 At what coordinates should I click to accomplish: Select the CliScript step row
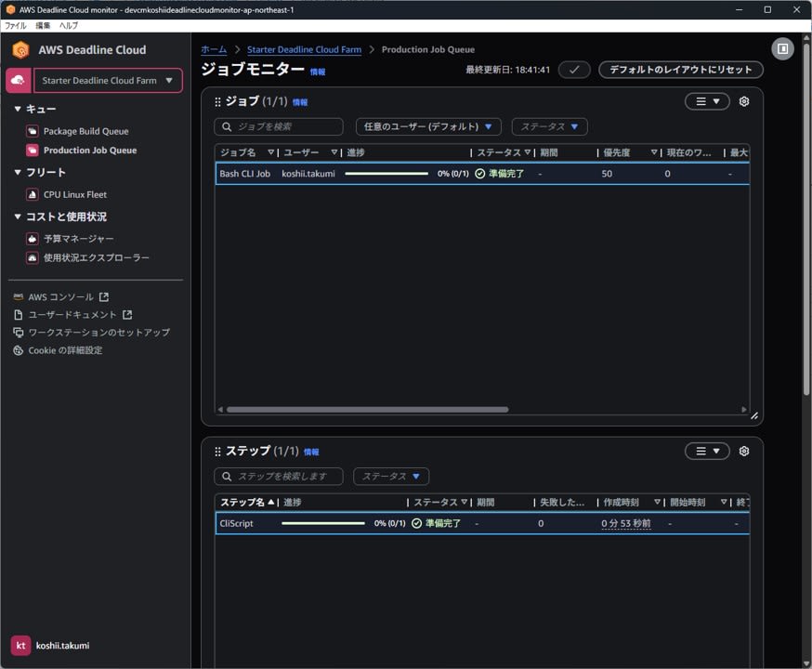point(482,523)
